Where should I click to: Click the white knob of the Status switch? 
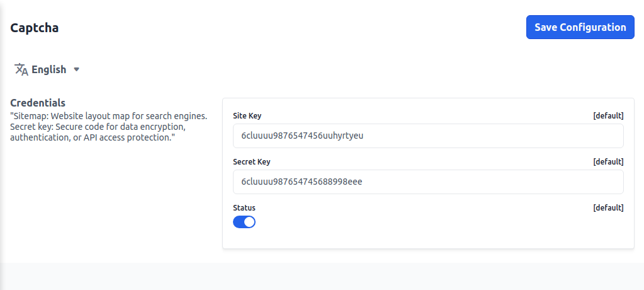[x=249, y=222]
